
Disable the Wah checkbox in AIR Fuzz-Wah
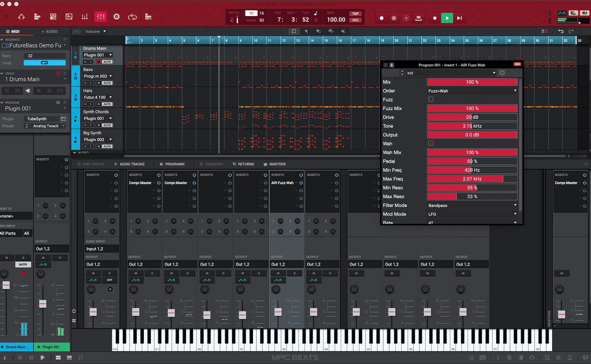[x=431, y=143]
